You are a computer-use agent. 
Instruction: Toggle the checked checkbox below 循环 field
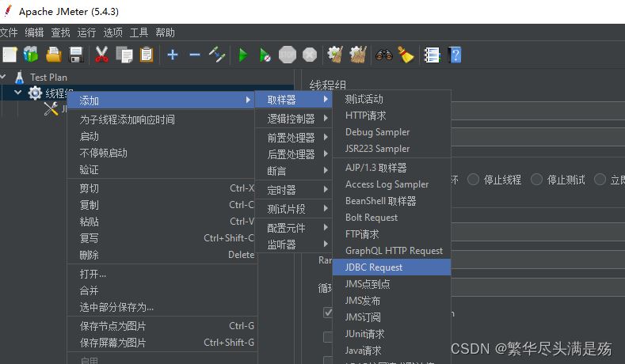tap(328, 313)
